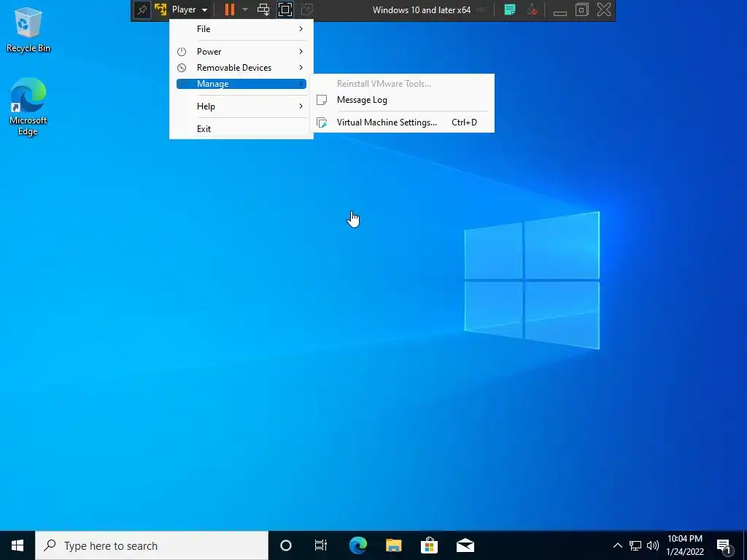The width and height of the screenshot is (747, 560).
Task: Launch Edge from the taskbar
Action: tap(357, 545)
